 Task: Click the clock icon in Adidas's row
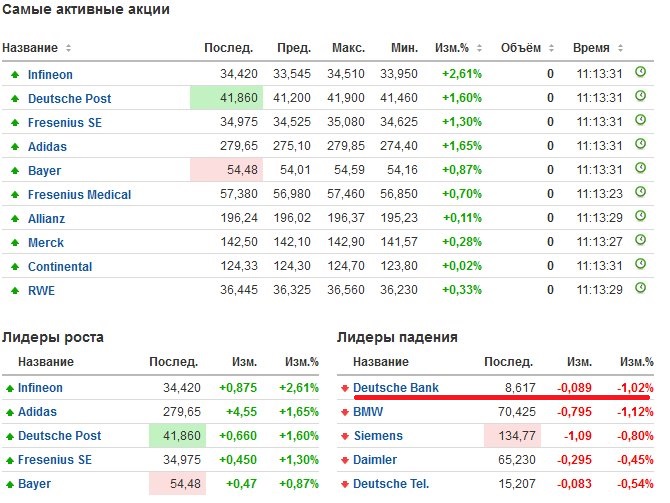click(x=640, y=144)
